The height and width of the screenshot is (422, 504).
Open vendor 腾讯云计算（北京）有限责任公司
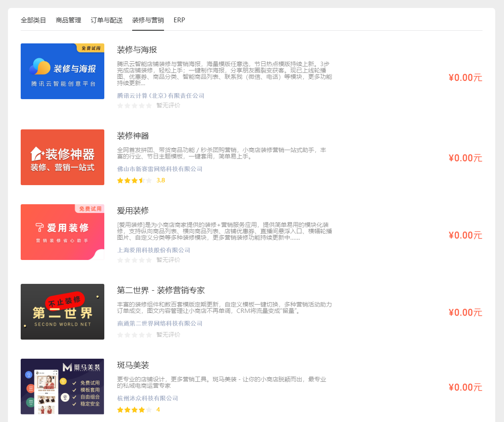(161, 96)
